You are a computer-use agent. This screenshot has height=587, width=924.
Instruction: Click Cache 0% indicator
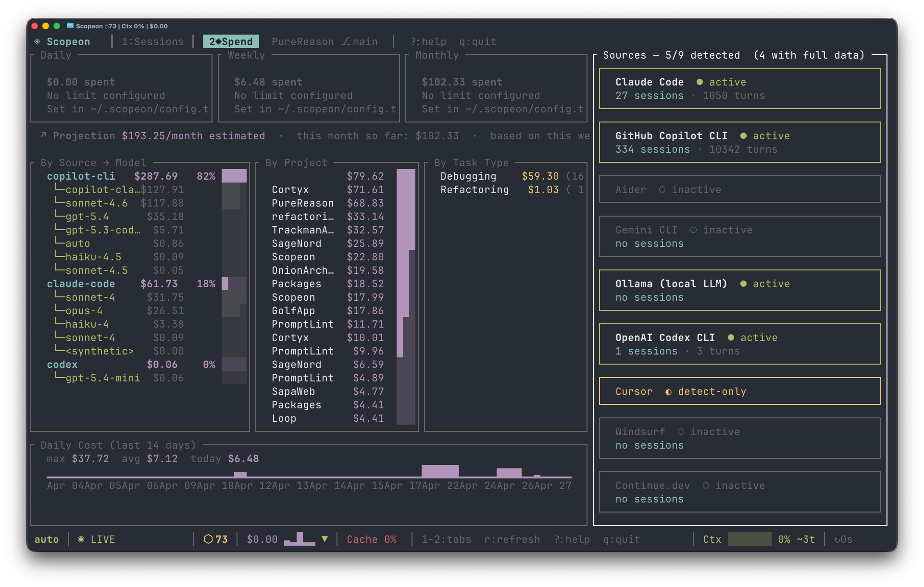[372, 539]
